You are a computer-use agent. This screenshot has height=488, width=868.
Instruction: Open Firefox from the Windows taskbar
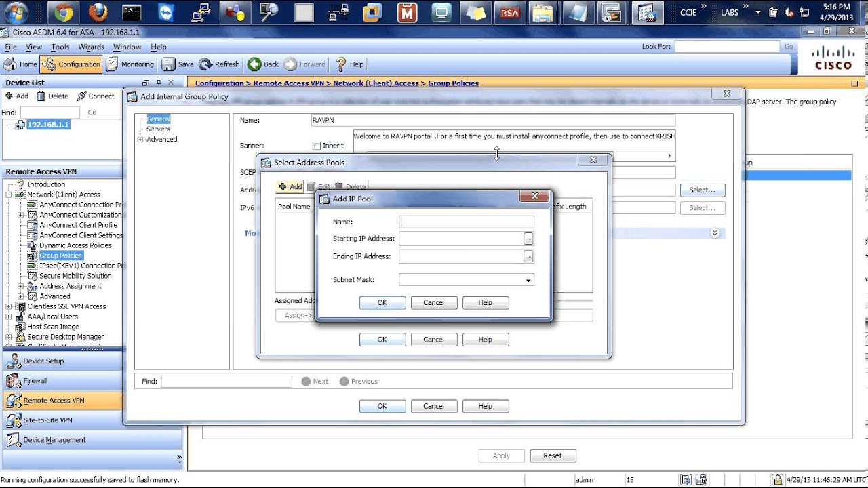pos(99,12)
